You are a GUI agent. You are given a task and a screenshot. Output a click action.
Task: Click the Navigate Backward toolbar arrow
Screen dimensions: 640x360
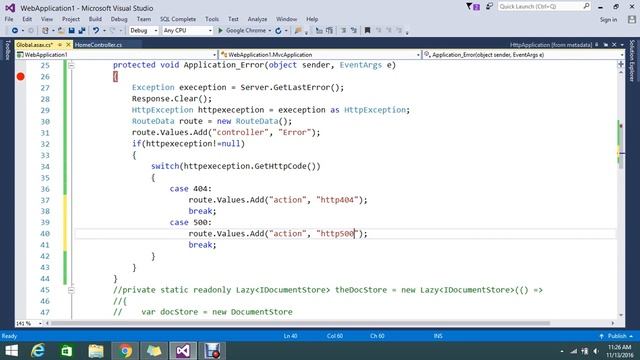(15, 31)
